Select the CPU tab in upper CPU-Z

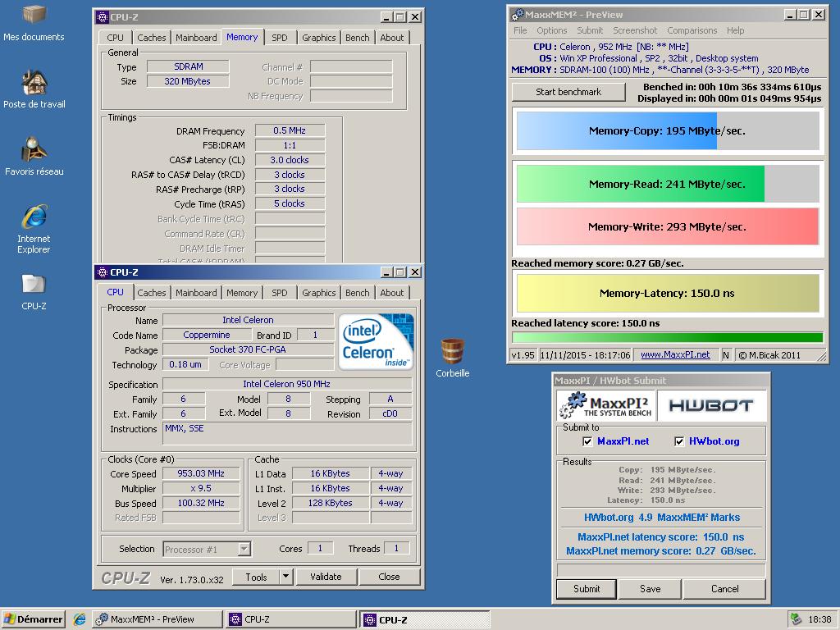115,38
